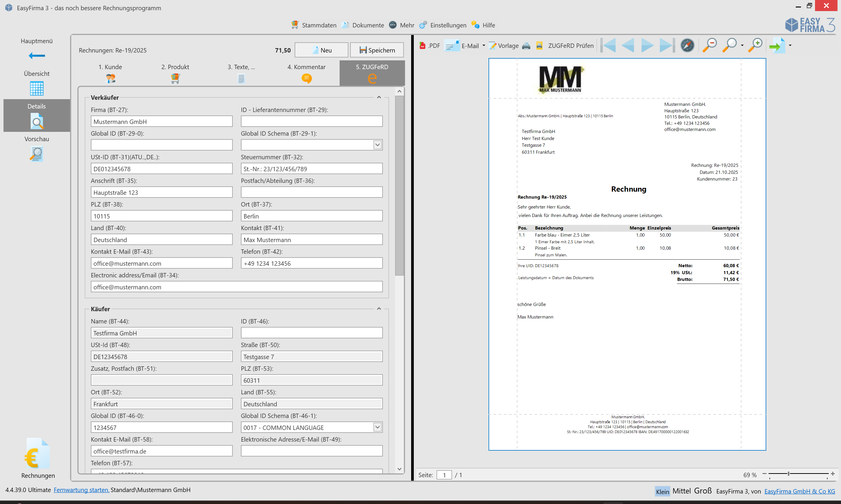Click Fernwartung starten link

81,490
